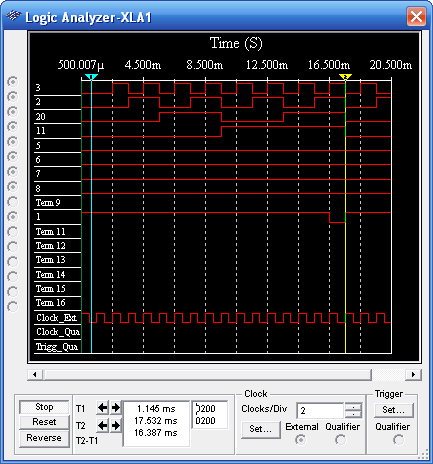Toggle the radio button for channel 2
The width and height of the screenshot is (433, 464).
tap(13, 97)
